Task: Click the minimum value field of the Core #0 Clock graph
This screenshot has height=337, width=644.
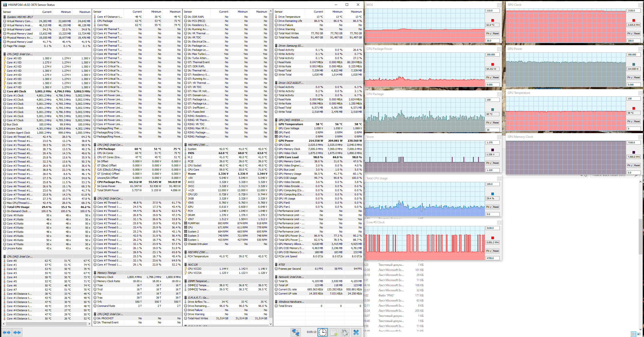Action: point(492,258)
